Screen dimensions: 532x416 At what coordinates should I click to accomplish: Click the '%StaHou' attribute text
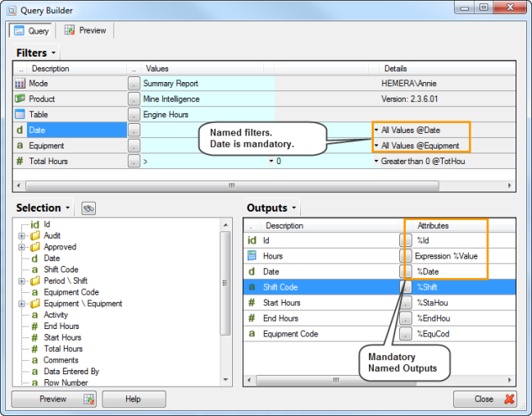tap(432, 303)
